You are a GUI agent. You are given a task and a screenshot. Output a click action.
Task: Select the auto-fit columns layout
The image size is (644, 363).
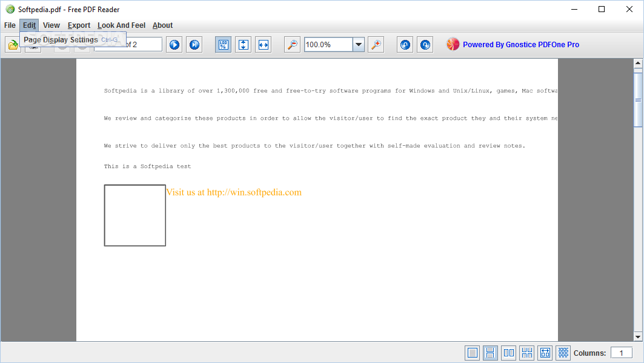(545, 353)
